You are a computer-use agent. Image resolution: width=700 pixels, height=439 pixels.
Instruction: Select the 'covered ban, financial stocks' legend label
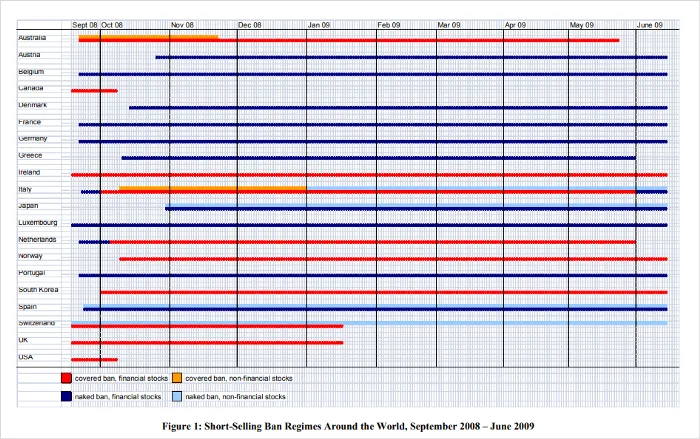[x=121, y=378]
